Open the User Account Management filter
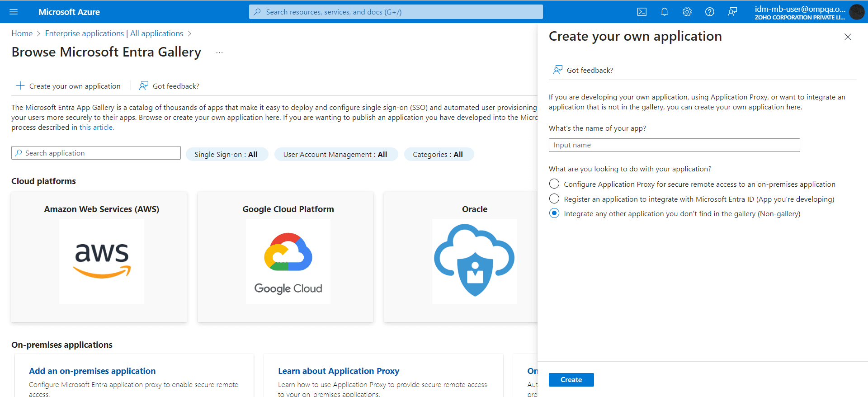The image size is (868, 397). click(x=335, y=154)
